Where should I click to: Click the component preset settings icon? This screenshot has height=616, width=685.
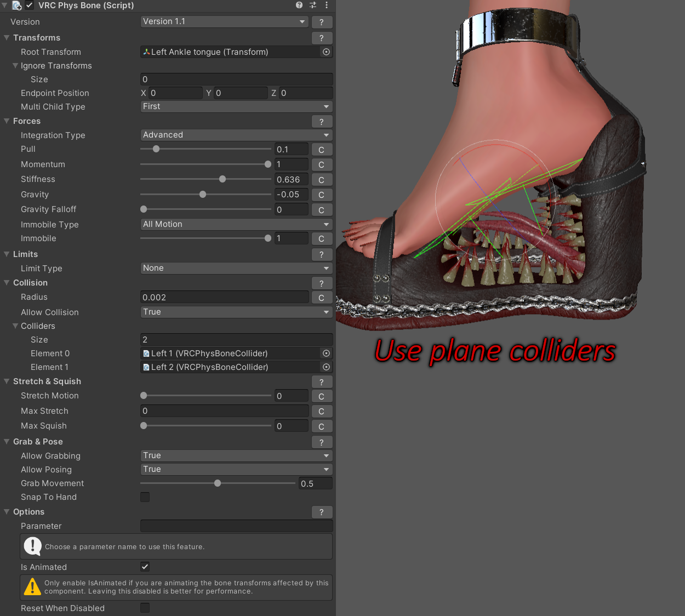(313, 5)
